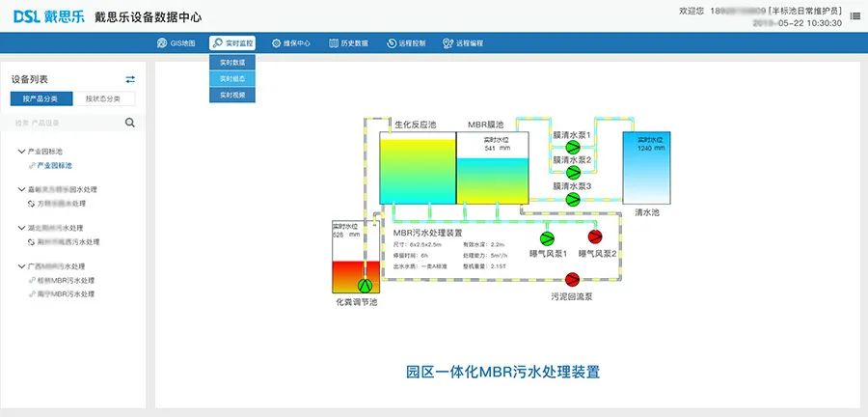This screenshot has height=417, width=868.
Task: Click the swap arrows icon beside 设备列表
Action: [130, 79]
